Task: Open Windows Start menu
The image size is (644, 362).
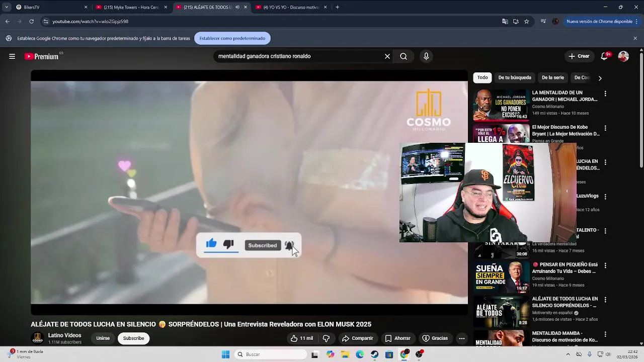Action: [225, 354]
